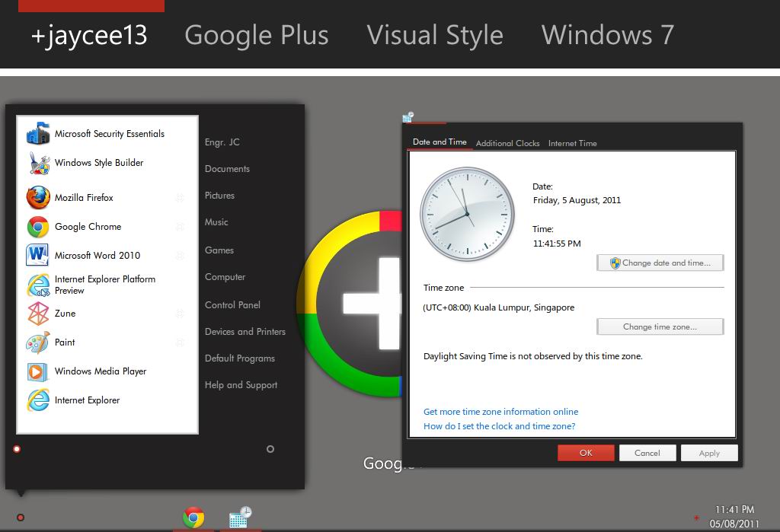This screenshot has height=532, width=780.
Task: Open Paint icon in Start menu
Action: pyautogui.click(x=38, y=342)
